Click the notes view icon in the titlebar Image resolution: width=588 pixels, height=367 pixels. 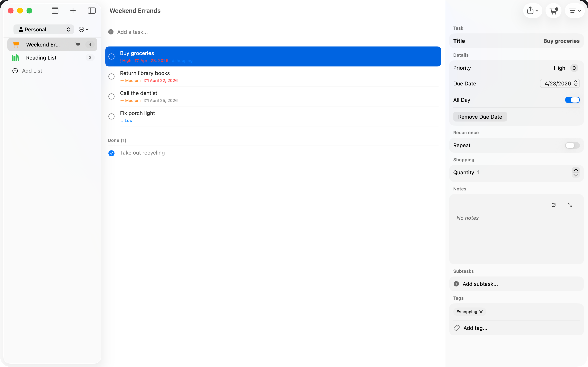point(55,11)
